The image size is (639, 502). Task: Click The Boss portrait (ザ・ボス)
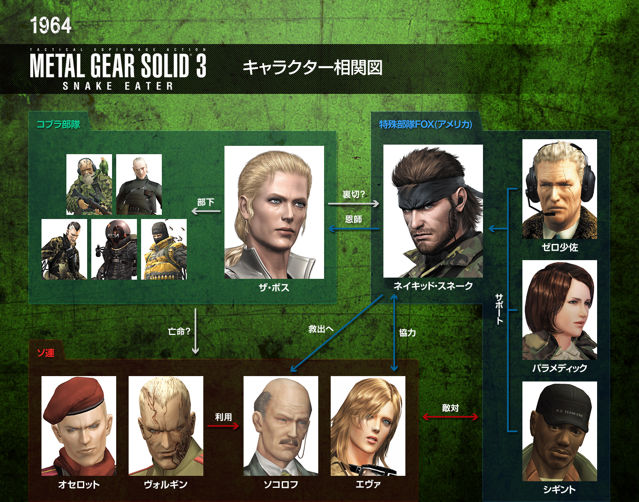point(274,212)
